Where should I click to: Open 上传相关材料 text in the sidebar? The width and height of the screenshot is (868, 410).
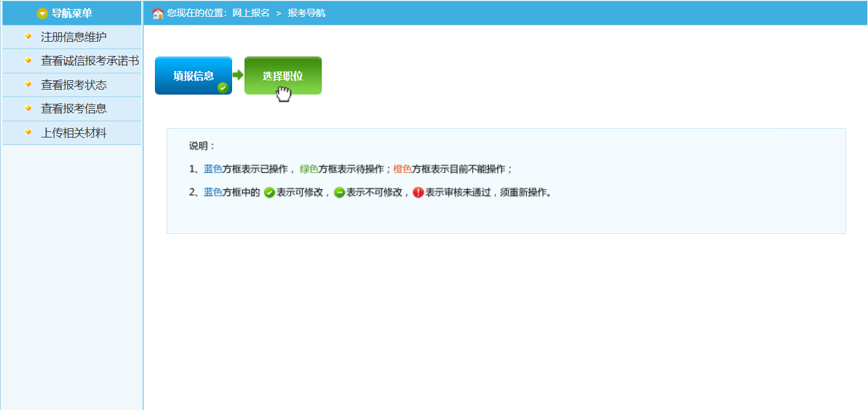73,133
